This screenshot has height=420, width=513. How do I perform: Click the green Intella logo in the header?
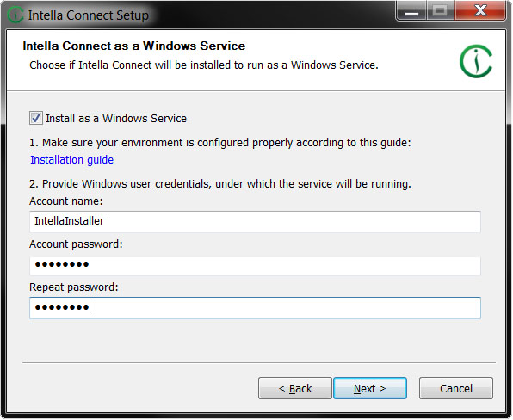click(476, 61)
